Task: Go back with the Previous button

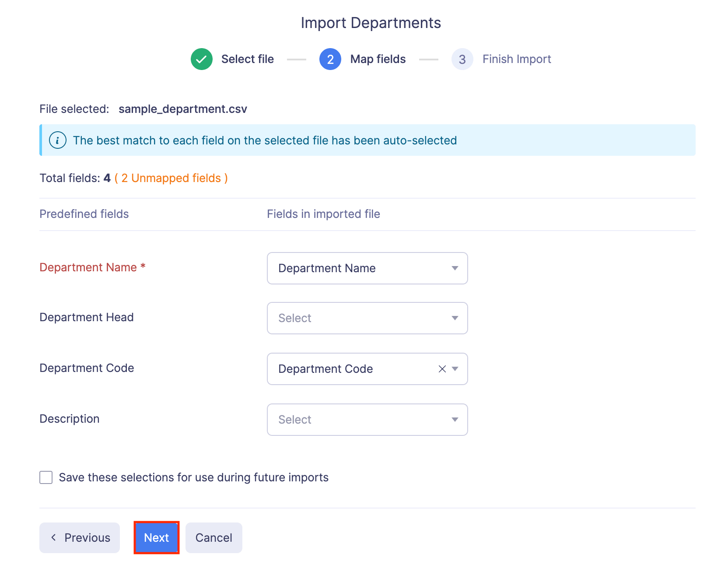Action: coord(80,538)
